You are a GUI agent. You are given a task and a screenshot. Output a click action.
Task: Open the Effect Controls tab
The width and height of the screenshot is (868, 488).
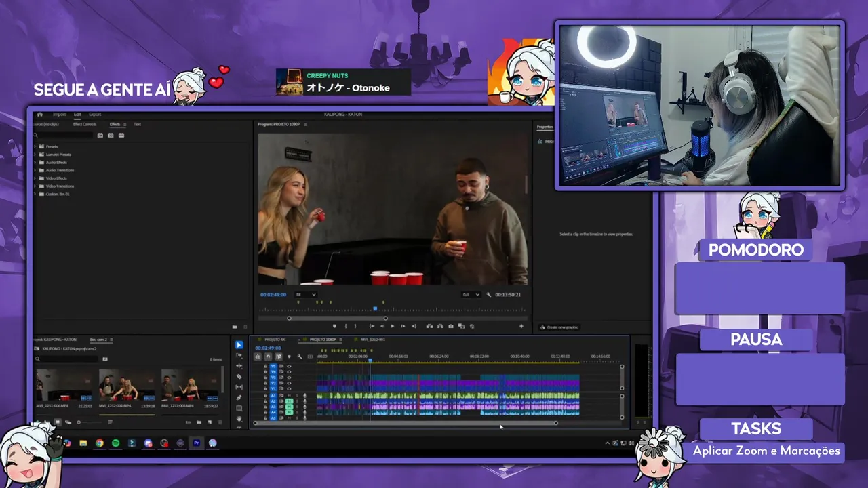click(85, 124)
